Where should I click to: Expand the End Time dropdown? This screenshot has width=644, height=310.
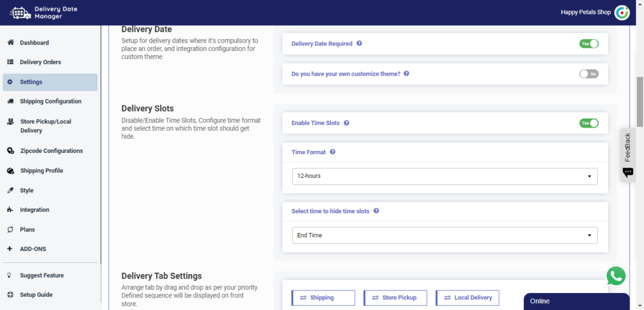point(445,235)
